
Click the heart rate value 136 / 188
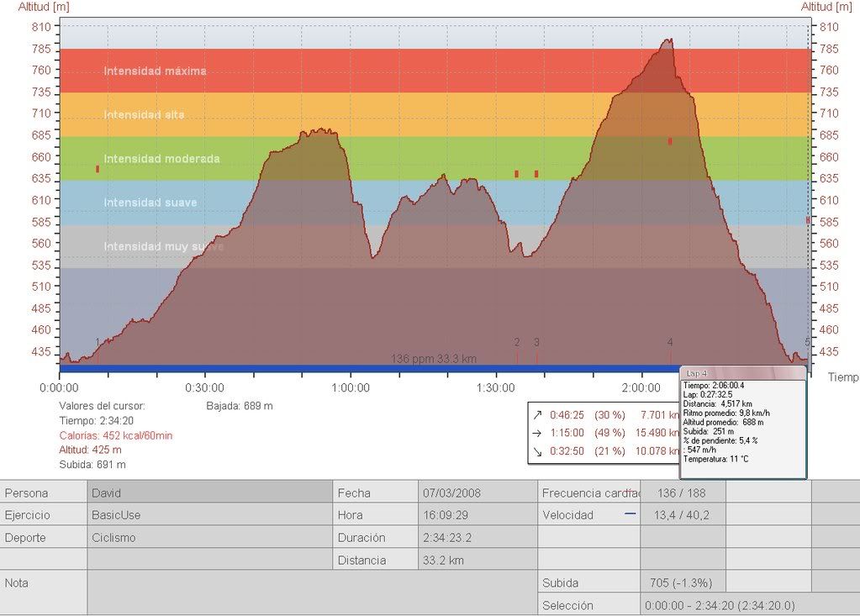pos(681,492)
